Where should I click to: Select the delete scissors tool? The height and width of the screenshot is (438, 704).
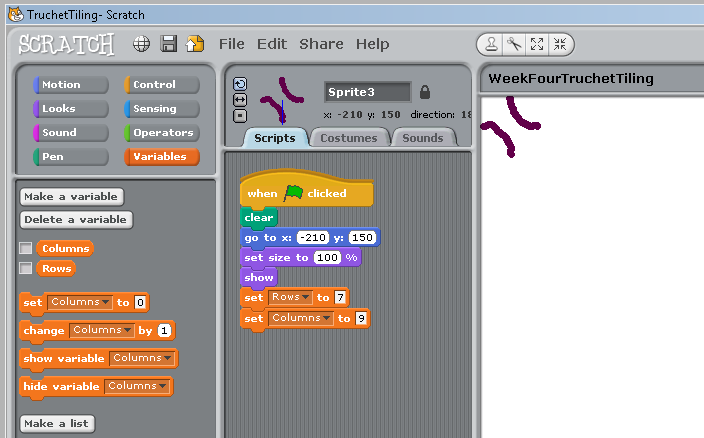[515, 44]
